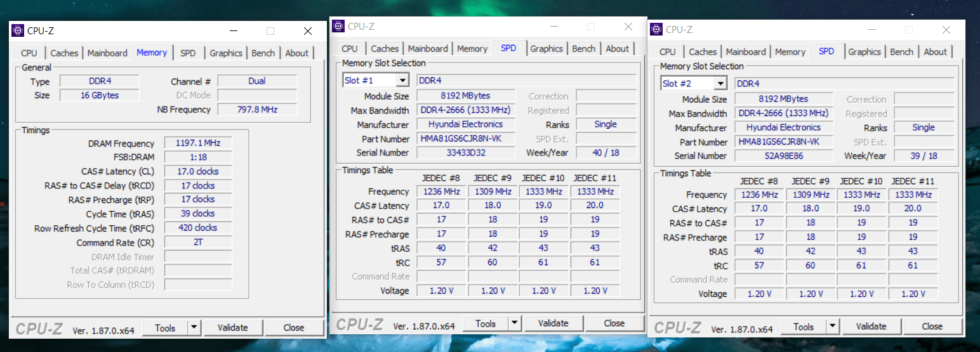Image resolution: width=980 pixels, height=352 pixels.
Task: Select SPD tab in right window
Action: pos(826,51)
